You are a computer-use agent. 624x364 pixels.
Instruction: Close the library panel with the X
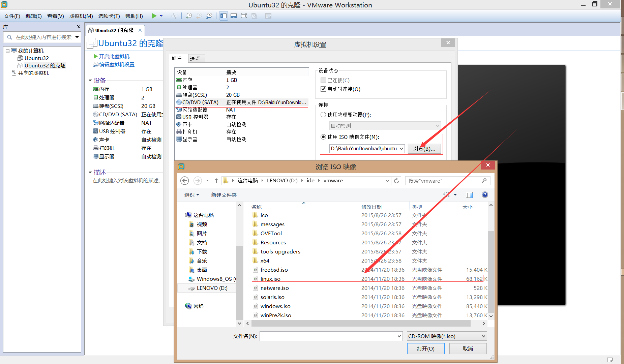(79, 27)
